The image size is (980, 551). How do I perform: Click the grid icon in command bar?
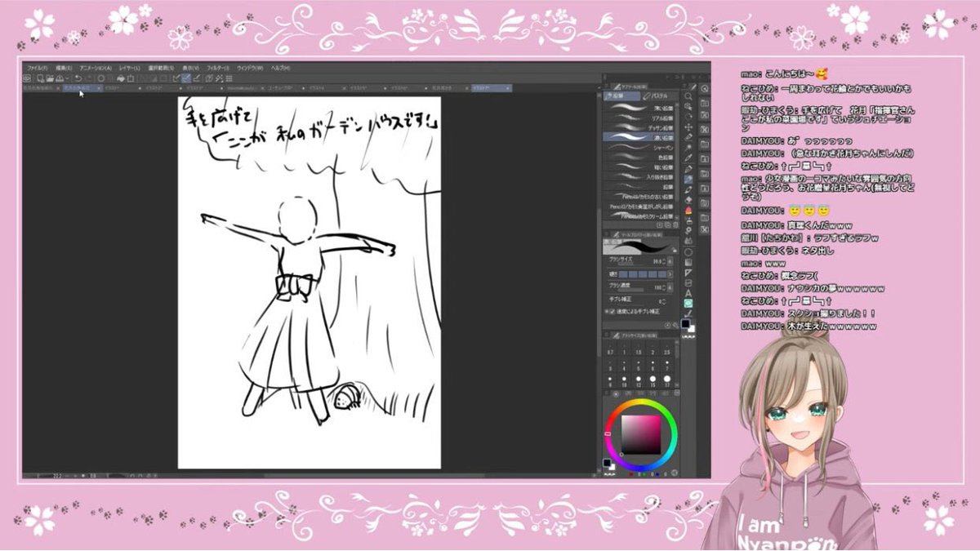[229, 78]
